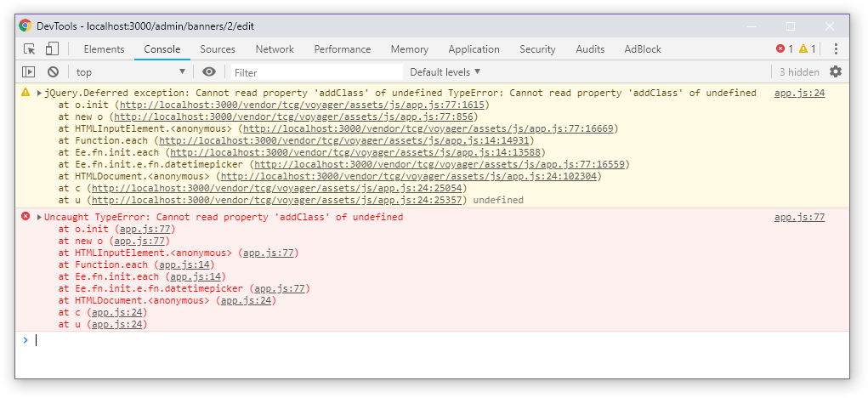The image size is (868, 398).
Task: Focus the console Filter input field
Action: [316, 72]
